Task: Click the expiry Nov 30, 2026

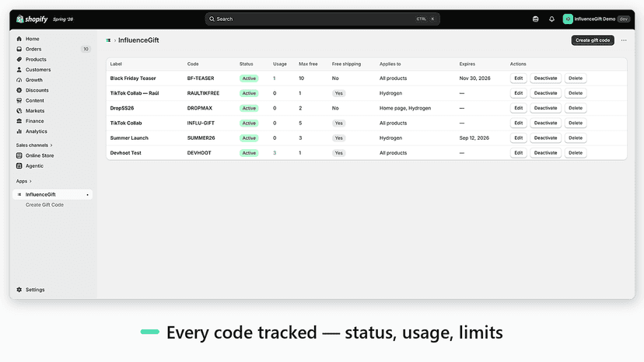Action: [x=474, y=78]
